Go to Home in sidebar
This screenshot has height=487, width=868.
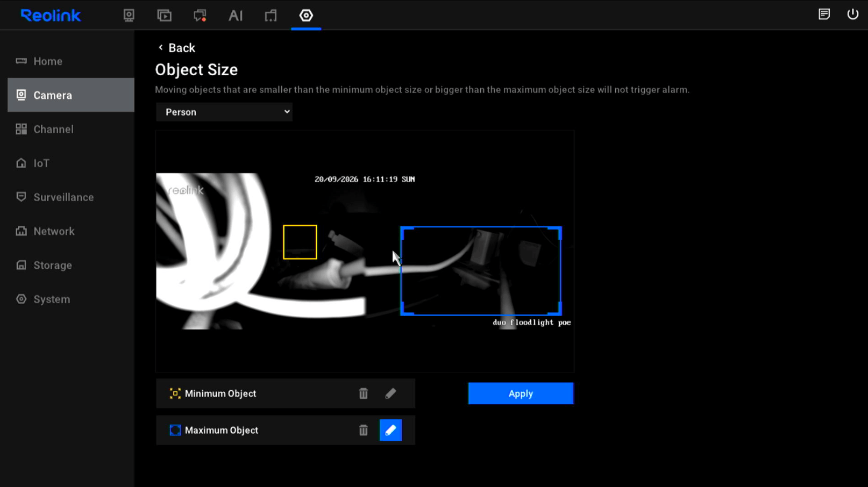click(71, 61)
